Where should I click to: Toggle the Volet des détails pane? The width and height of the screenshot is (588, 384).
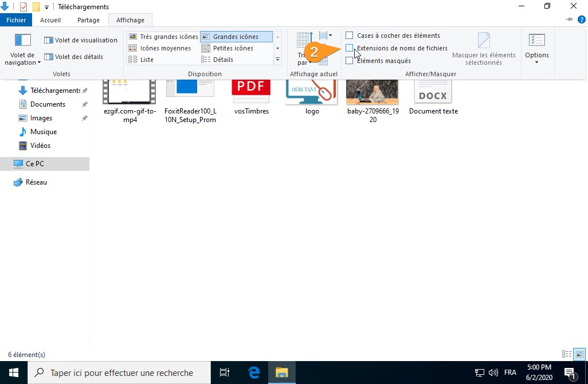point(73,57)
